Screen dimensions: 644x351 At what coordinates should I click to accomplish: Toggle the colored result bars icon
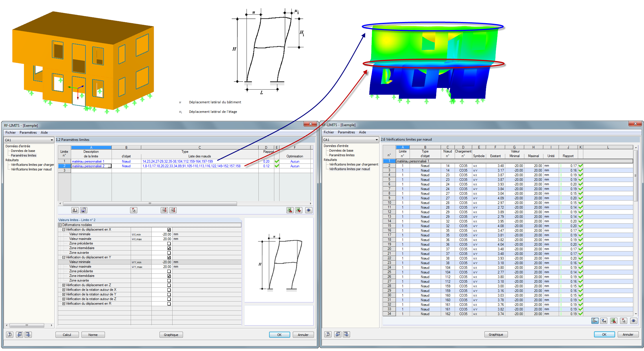click(x=595, y=321)
